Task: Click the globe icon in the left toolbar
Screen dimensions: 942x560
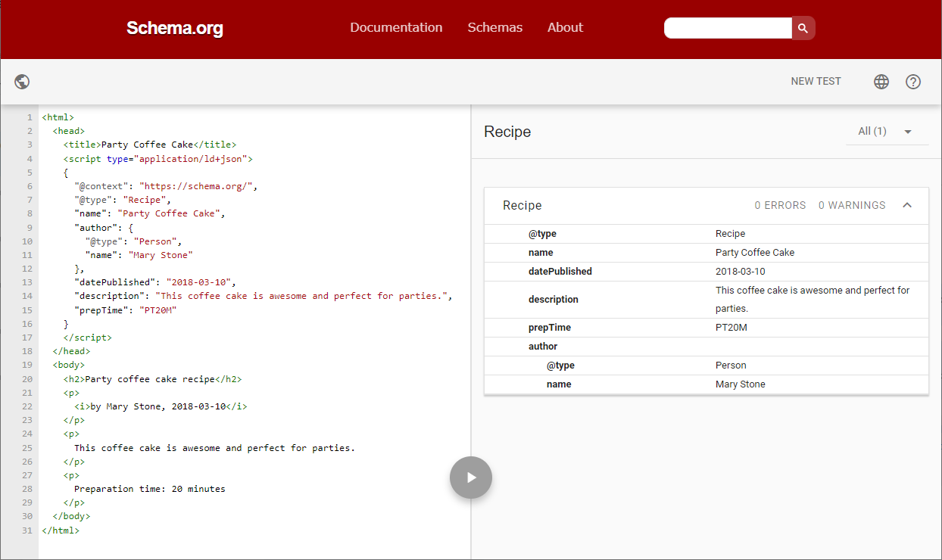Action: coord(22,82)
